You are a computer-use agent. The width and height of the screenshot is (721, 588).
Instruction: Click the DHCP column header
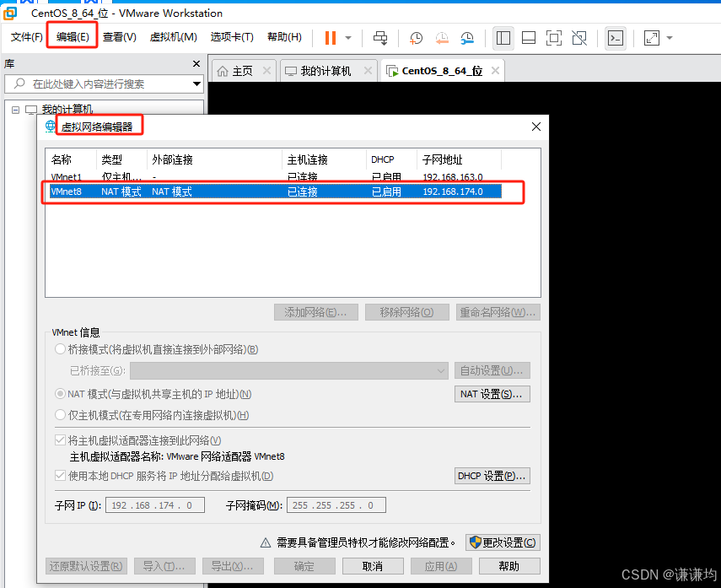[x=392, y=159]
